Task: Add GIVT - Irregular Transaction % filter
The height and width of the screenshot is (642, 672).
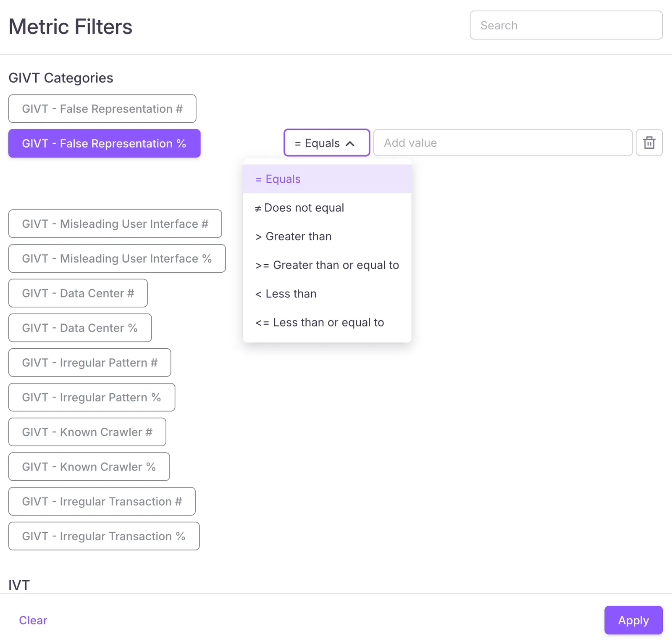Action: coord(104,536)
